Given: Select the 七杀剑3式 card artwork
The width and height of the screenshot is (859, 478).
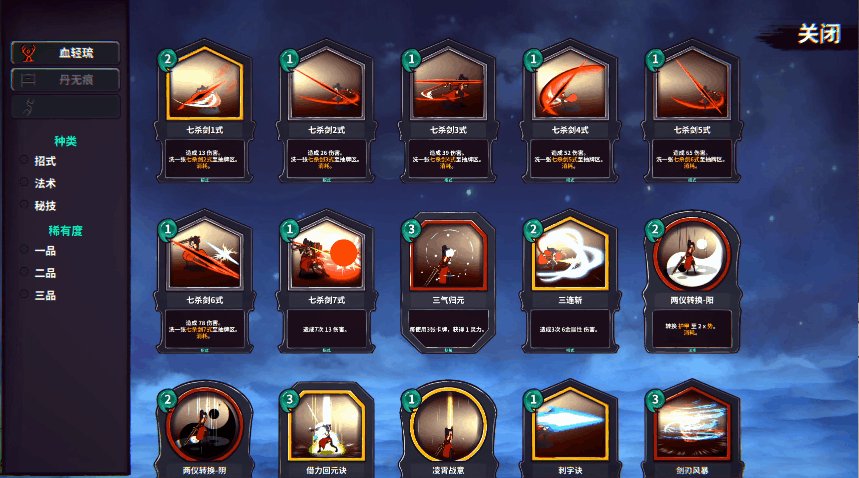Looking at the screenshot, I should (x=448, y=85).
